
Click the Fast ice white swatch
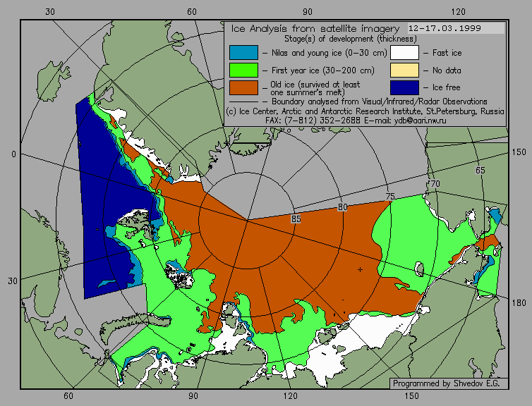pyautogui.click(x=404, y=53)
